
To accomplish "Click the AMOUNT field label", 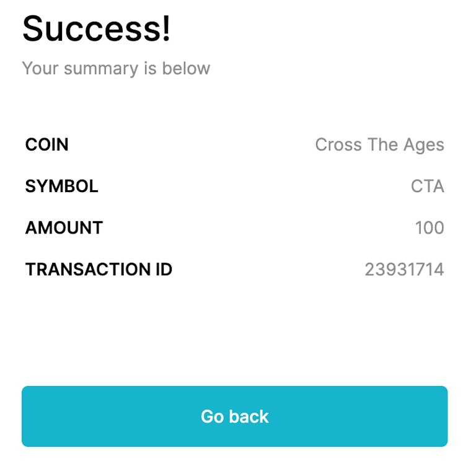I will [64, 228].
